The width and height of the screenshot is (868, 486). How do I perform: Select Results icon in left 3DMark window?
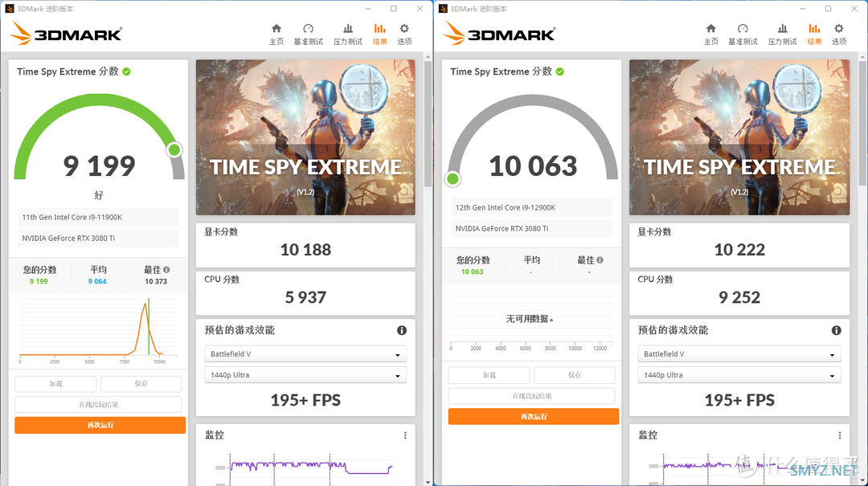(379, 28)
